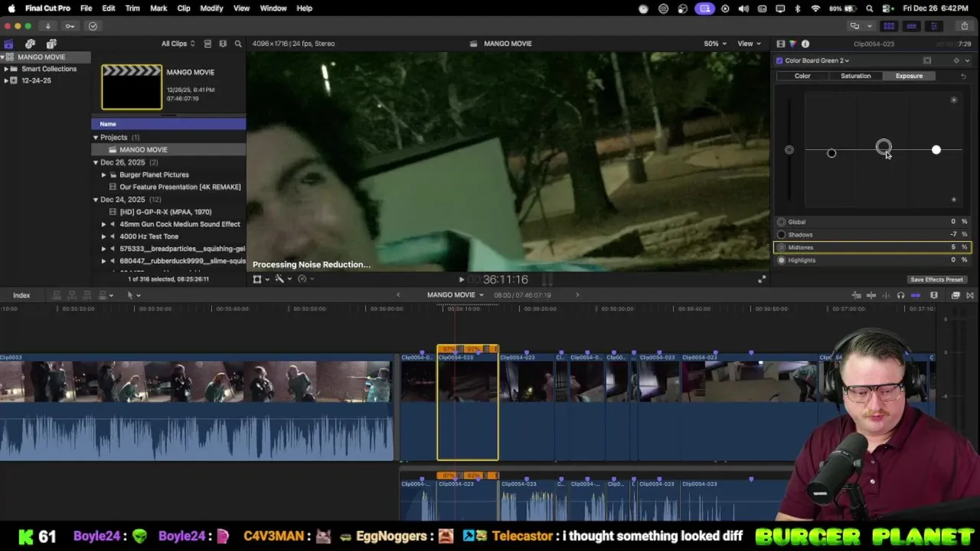This screenshot has height=551, width=980.
Task: Click the Midtones exposure puck
Action: pyautogui.click(x=884, y=146)
